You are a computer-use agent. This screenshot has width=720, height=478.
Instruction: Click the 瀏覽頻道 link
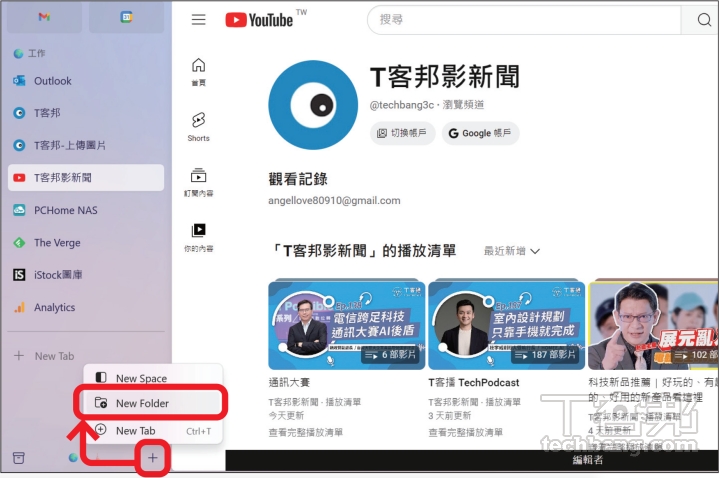(463, 105)
